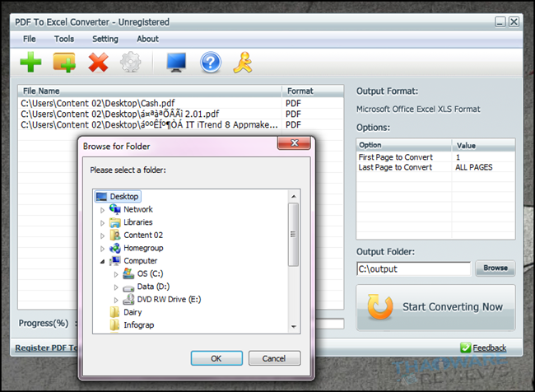Click the Value column header
535x392 pixels.
click(x=484, y=145)
